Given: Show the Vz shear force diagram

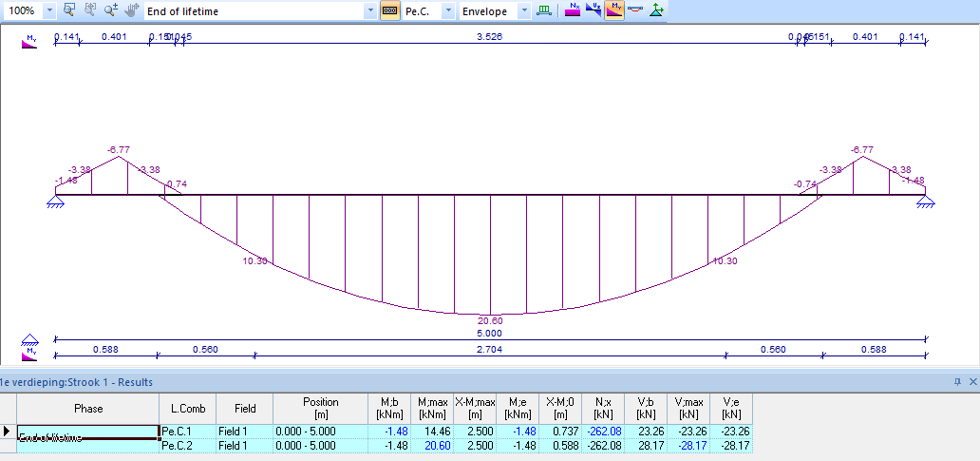Looking at the screenshot, I should [594, 10].
